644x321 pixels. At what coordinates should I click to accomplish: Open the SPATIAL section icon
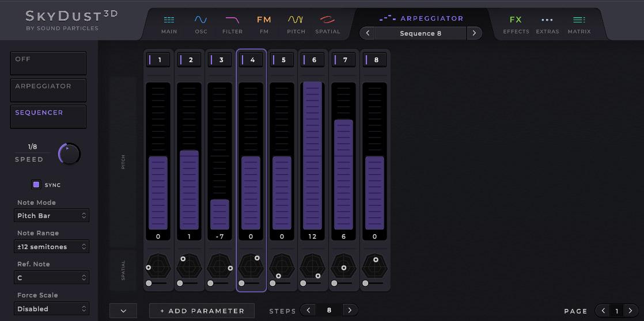(328, 24)
